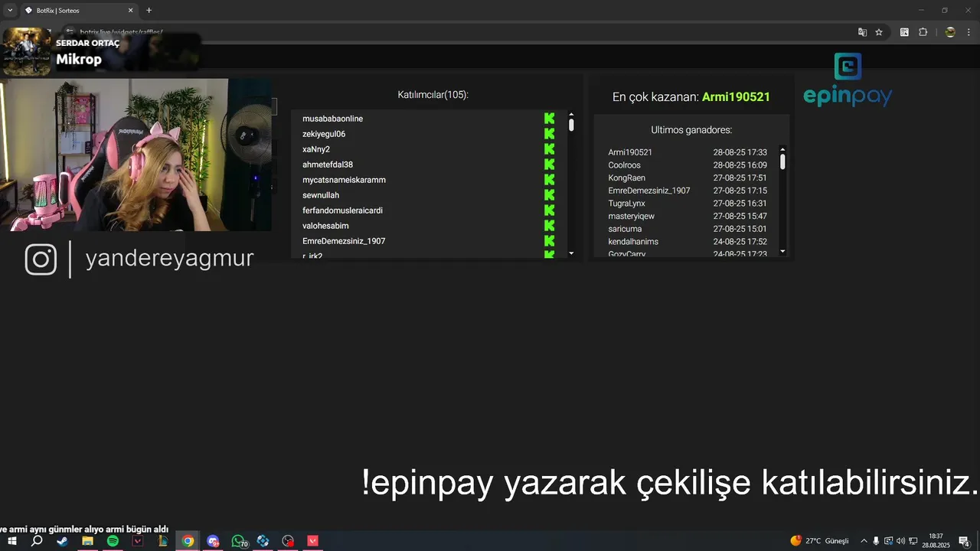Open the Google Translate page icon
This screenshot has height=551, width=980.
[863, 32]
